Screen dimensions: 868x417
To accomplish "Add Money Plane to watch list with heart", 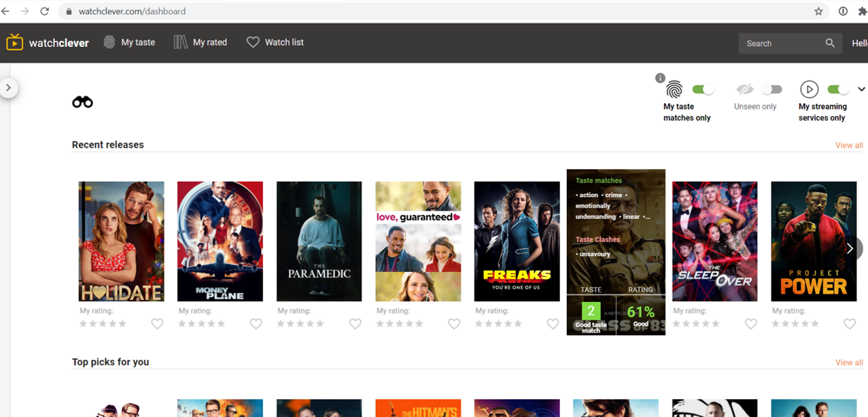I will [x=256, y=324].
